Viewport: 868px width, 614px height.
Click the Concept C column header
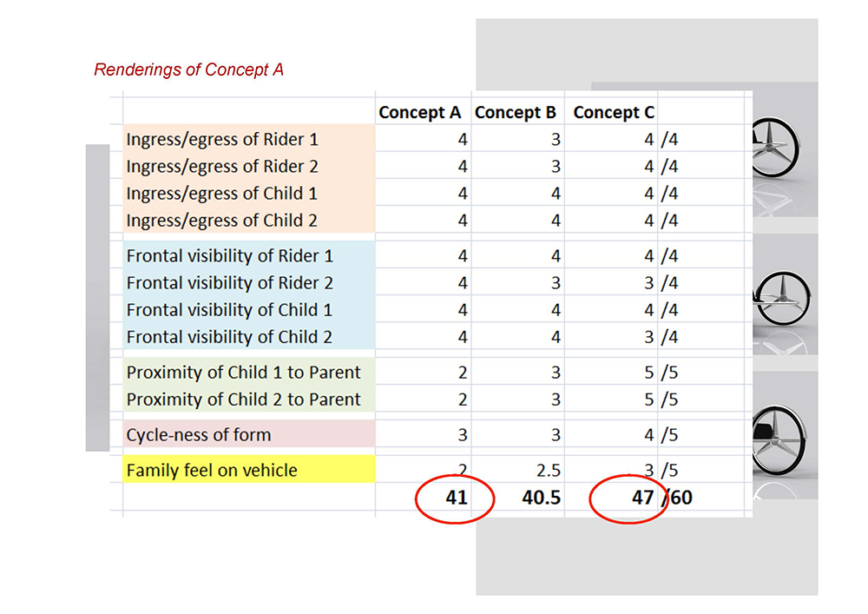614,112
